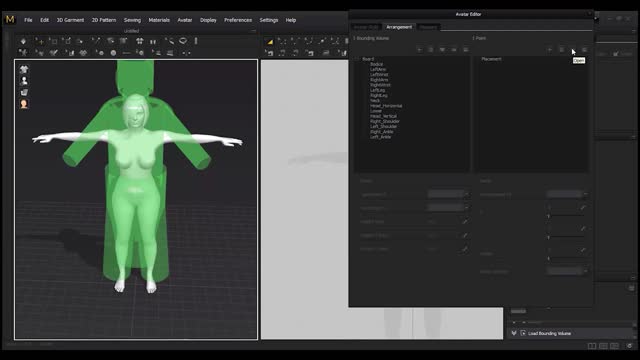
Task: Select the Head_Vertical bounding volume
Action: [383, 116]
